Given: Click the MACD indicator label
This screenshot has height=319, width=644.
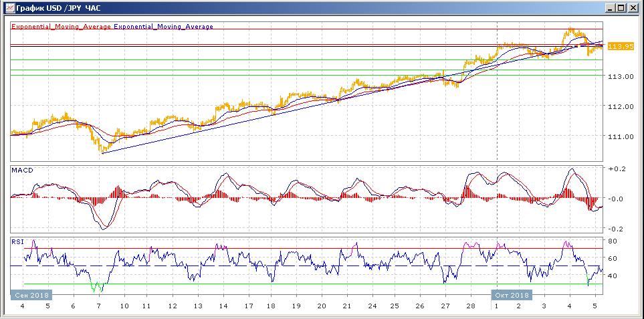Looking at the screenshot, I should [22, 170].
